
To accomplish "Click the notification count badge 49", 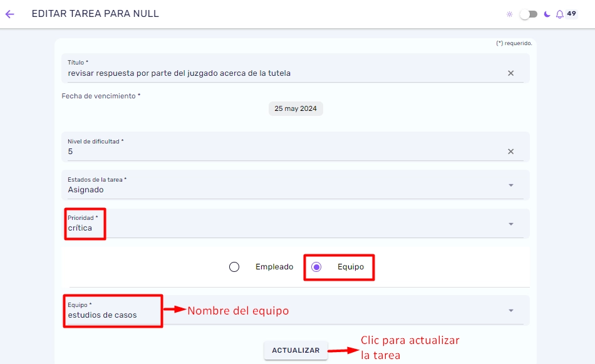I will pos(571,14).
